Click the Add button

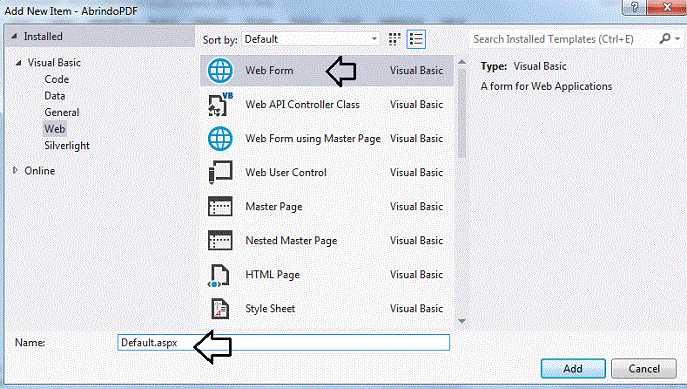tap(573, 368)
